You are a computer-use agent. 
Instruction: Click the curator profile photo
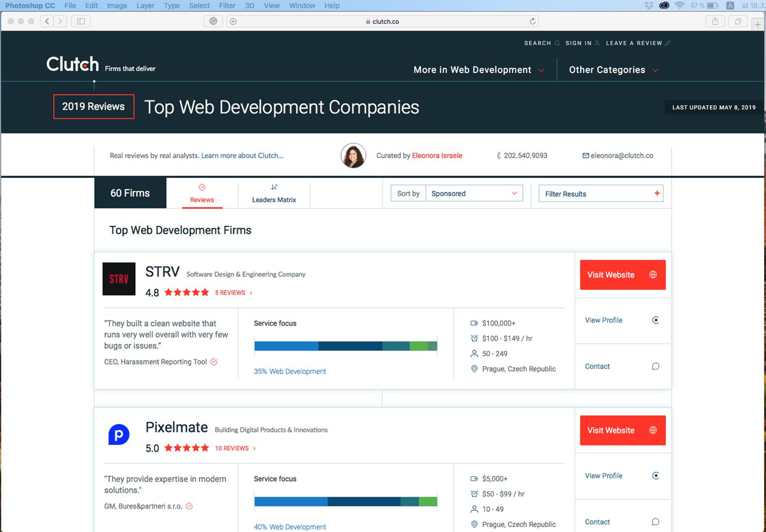[x=353, y=156]
